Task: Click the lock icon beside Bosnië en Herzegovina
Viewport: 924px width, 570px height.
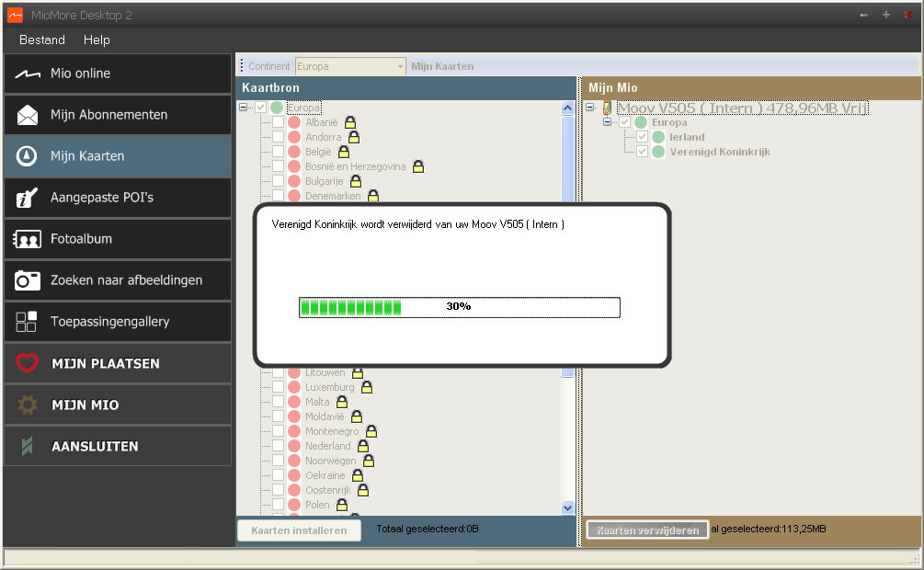Action: [417, 166]
